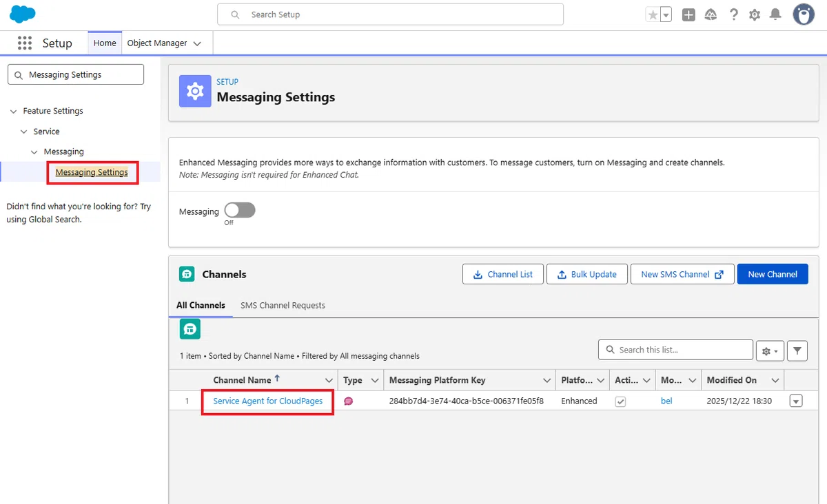Open the bel user link
The width and height of the screenshot is (827, 504).
(x=666, y=401)
